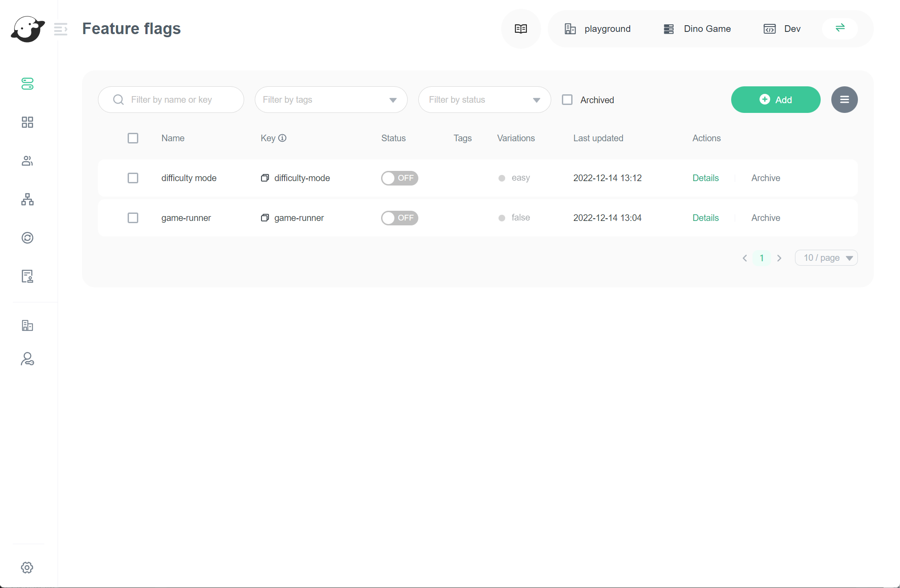Screen dimensions: 900x588
Task: Collapse the sidebar menu icon
Action: pos(60,29)
